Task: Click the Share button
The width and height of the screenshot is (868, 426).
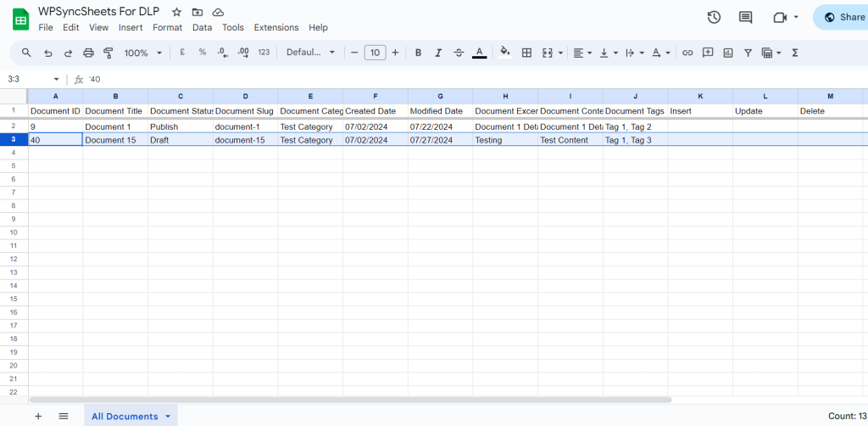Action: [840, 17]
